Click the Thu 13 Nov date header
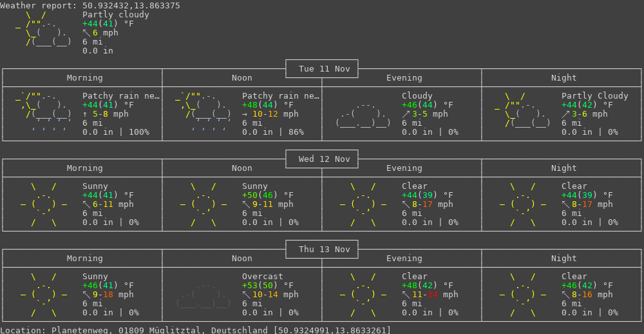This screenshot has height=334, width=644. (x=322, y=250)
